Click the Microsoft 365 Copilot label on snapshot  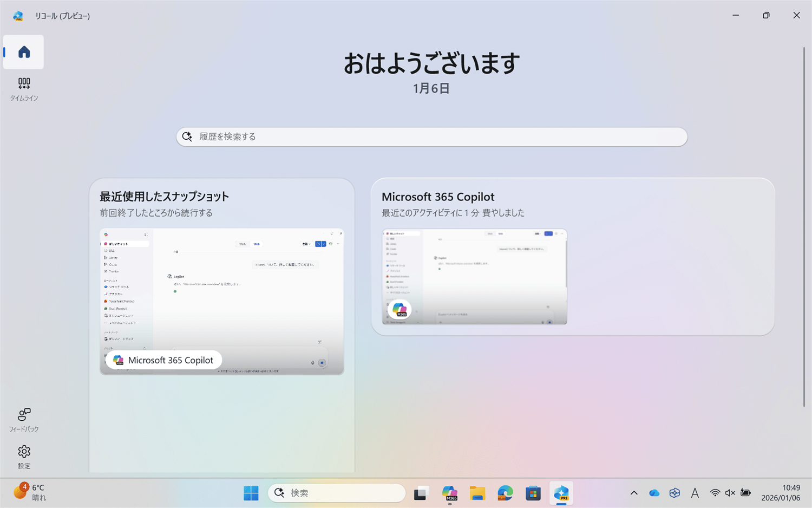click(163, 360)
